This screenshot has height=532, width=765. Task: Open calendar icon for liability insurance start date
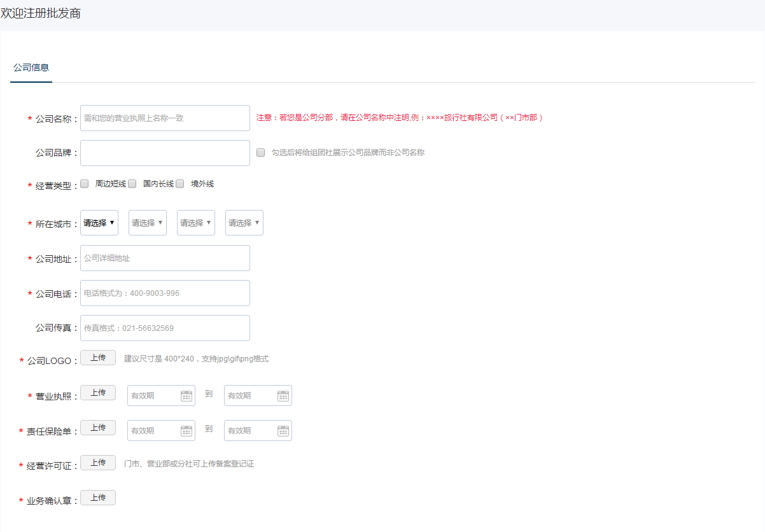point(186,431)
